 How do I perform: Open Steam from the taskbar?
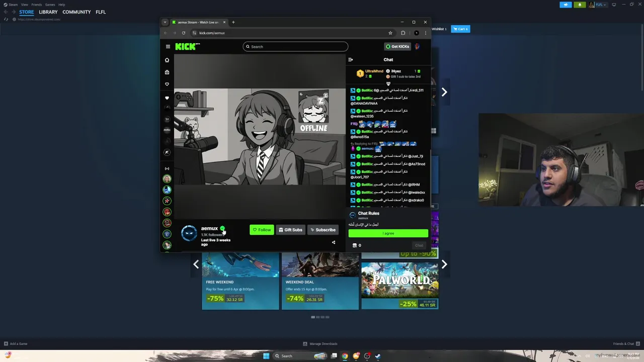tap(378, 356)
